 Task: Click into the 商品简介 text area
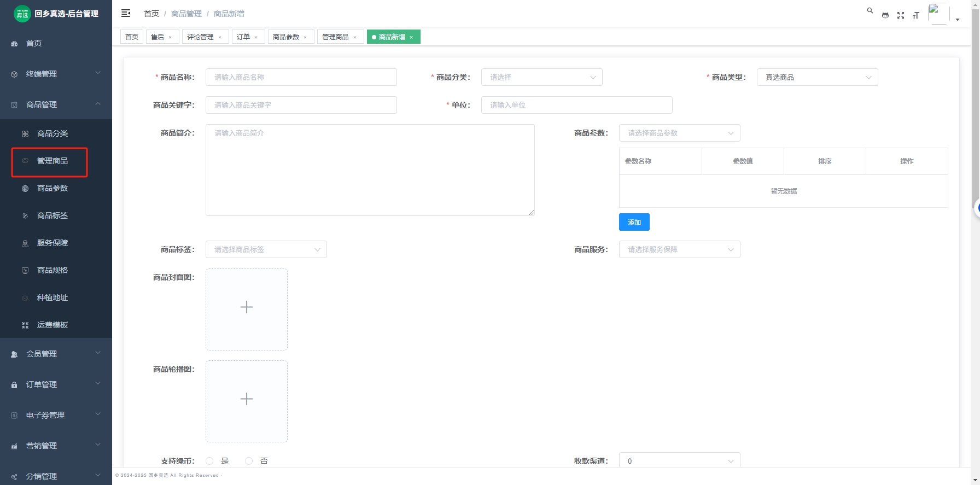370,170
